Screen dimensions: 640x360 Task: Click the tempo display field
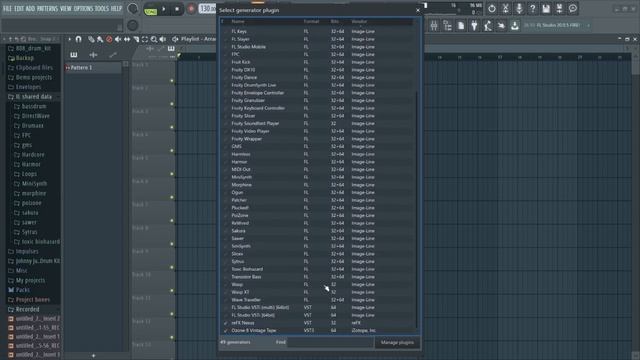pyautogui.click(x=207, y=9)
